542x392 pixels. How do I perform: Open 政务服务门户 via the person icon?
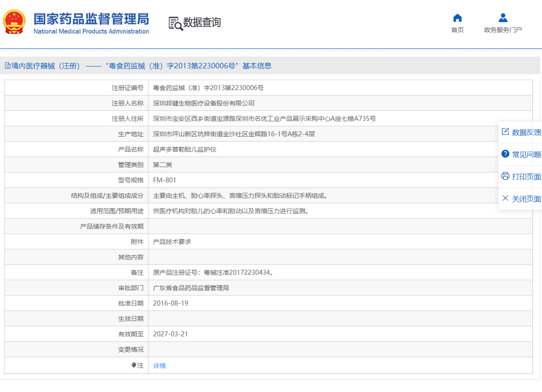click(503, 18)
